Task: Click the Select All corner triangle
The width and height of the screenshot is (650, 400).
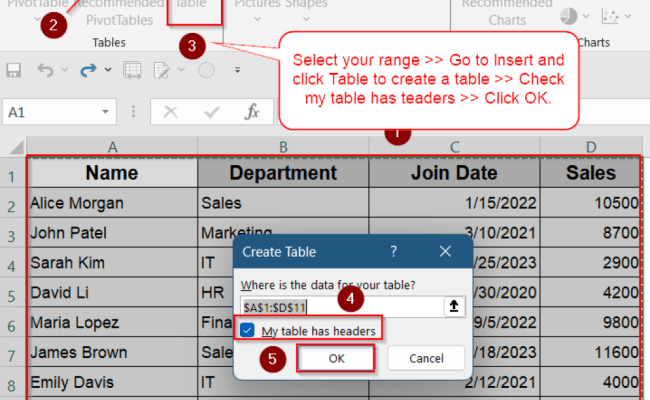Action: pos(17,147)
